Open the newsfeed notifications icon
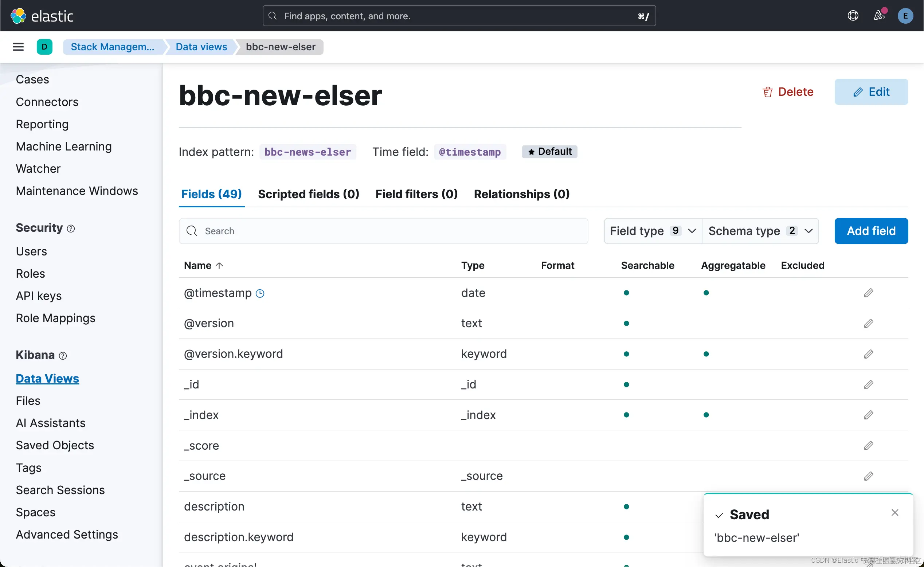Image resolution: width=924 pixels, height=567 pixels. coord(878,16)
